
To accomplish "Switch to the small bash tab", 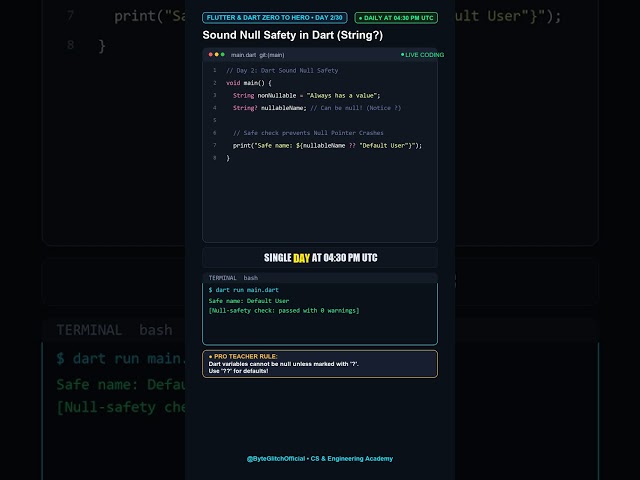I will [251, 278].
